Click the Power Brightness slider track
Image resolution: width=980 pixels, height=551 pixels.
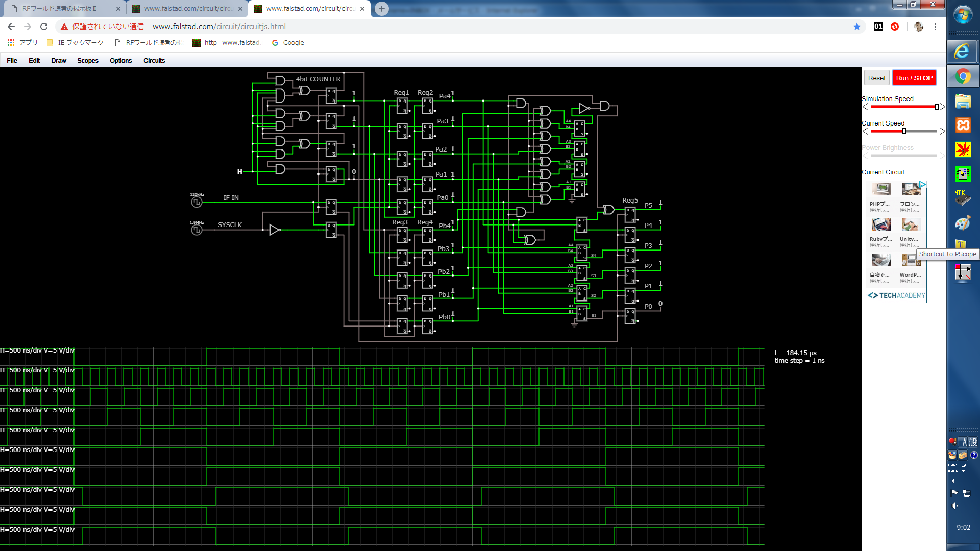(903, 156)
